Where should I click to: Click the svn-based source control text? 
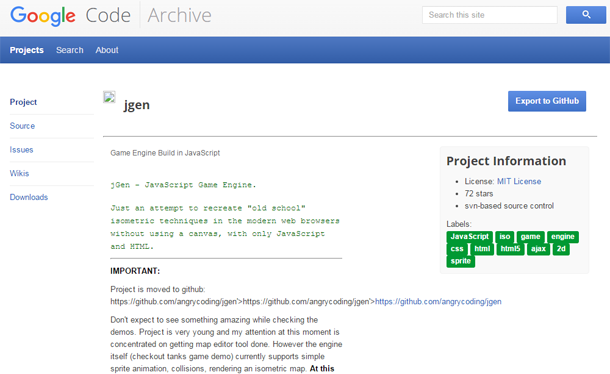[509, 206]
